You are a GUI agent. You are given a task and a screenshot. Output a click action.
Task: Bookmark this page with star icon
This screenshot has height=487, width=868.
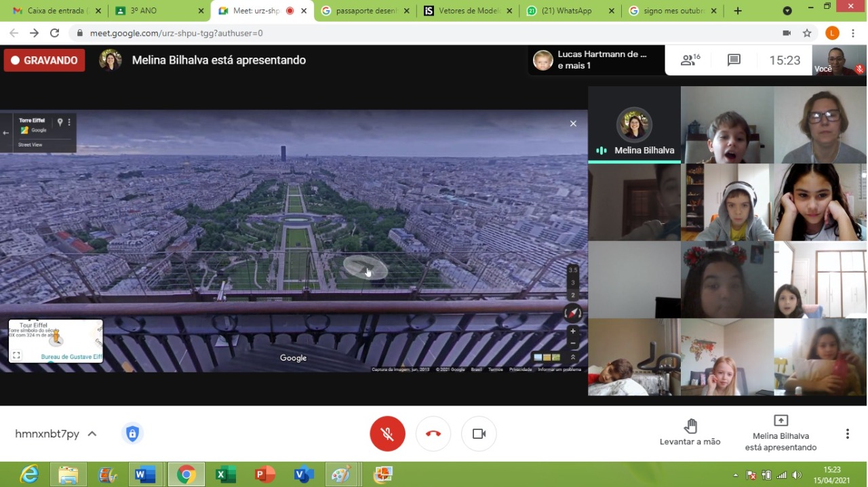pos(807,33)
